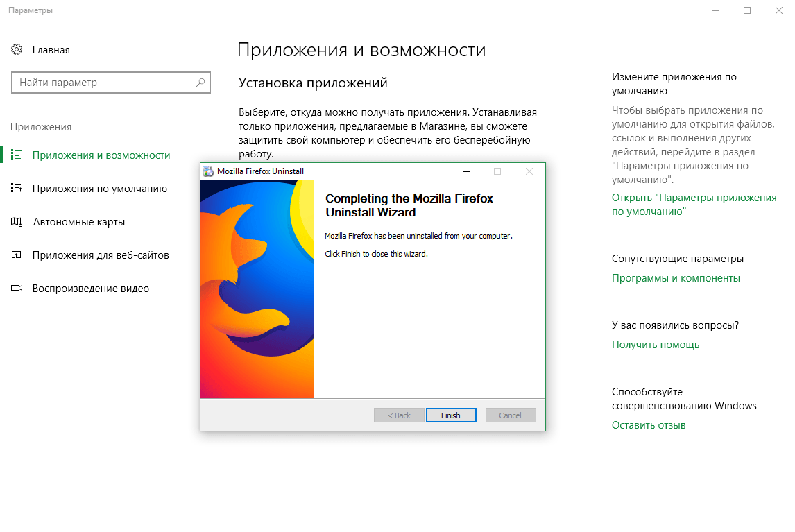Viewport: 795px width, 532px height.
Task: Click the gear icon next to Главная
Action: [17, 49]
